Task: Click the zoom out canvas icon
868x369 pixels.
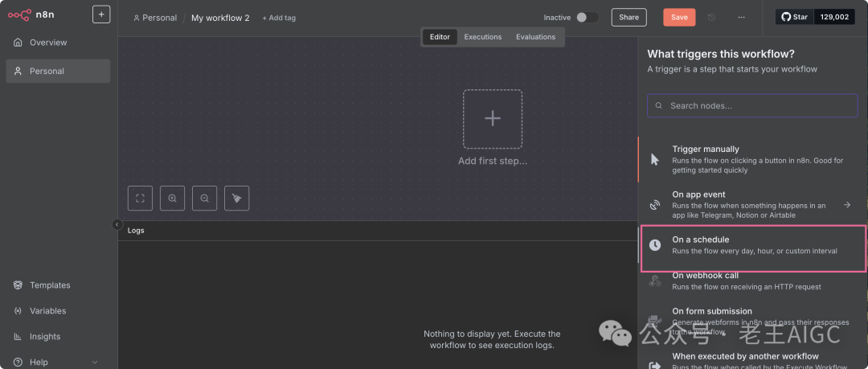Action: 204,199
